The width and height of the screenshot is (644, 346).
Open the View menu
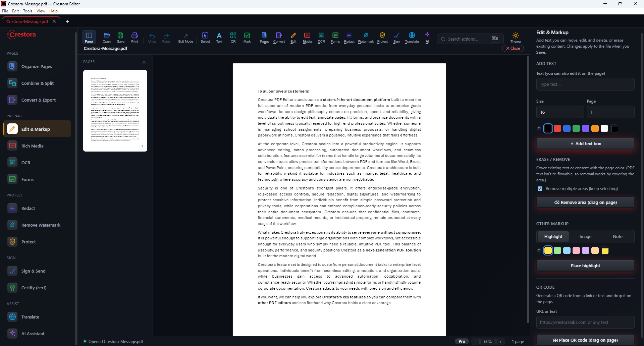coord(41,11)
